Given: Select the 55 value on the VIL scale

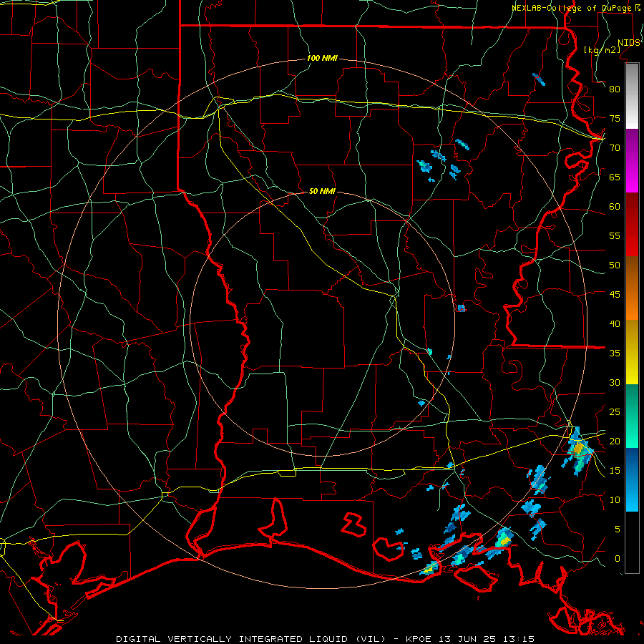Looking at the screenshot, I should [615, 235].
